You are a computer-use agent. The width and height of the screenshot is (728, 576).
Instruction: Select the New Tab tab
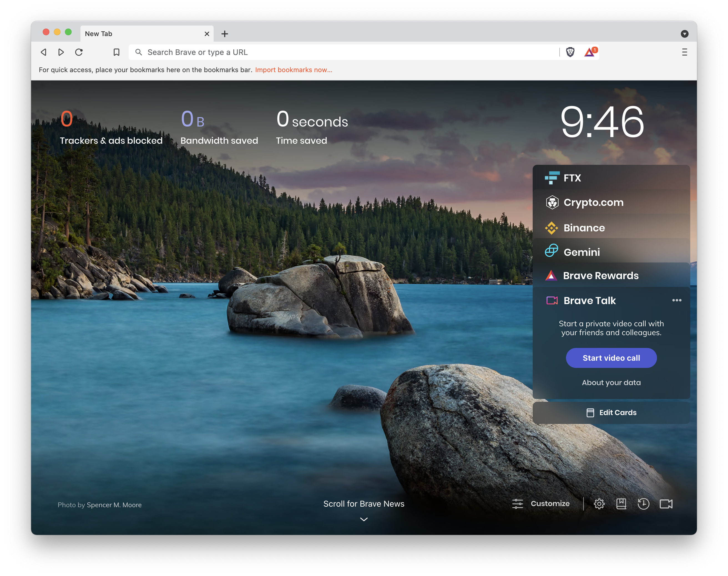click(147, 34)
